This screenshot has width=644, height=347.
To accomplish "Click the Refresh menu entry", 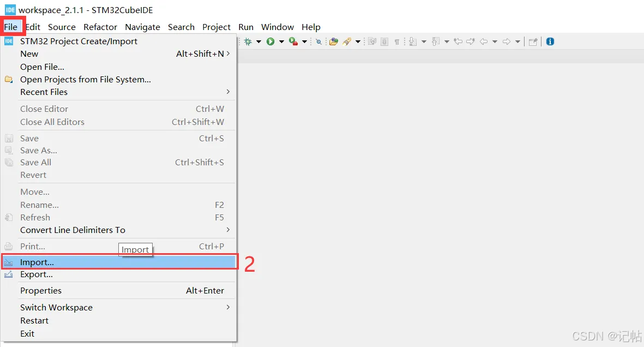I will [119, 218].
